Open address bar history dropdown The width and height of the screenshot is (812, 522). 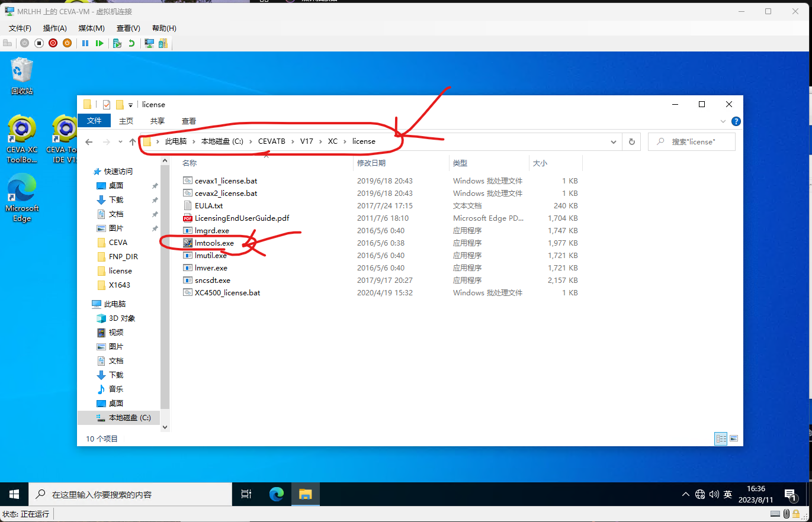pyautogui.click(x=615, y=142)
